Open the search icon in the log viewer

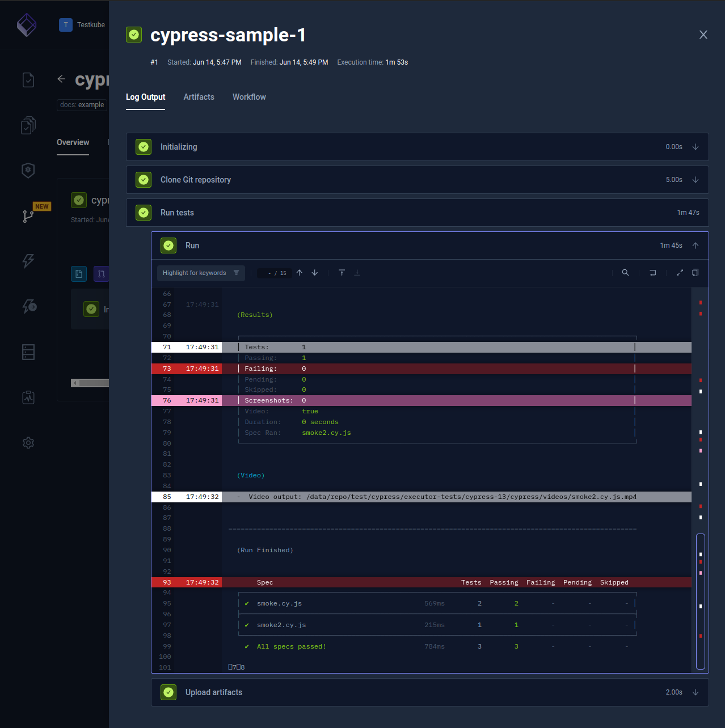point(625,273)
